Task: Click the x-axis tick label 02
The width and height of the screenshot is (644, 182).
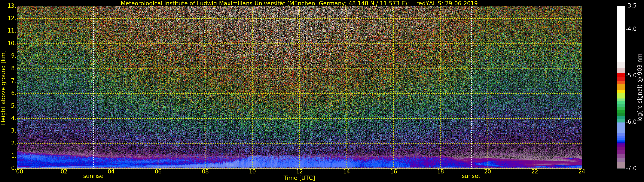Action: tap(64, 171)
